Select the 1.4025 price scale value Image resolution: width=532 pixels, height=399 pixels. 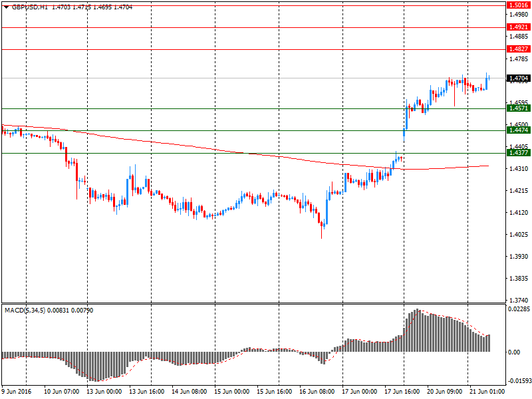click(x=519, y=235)
